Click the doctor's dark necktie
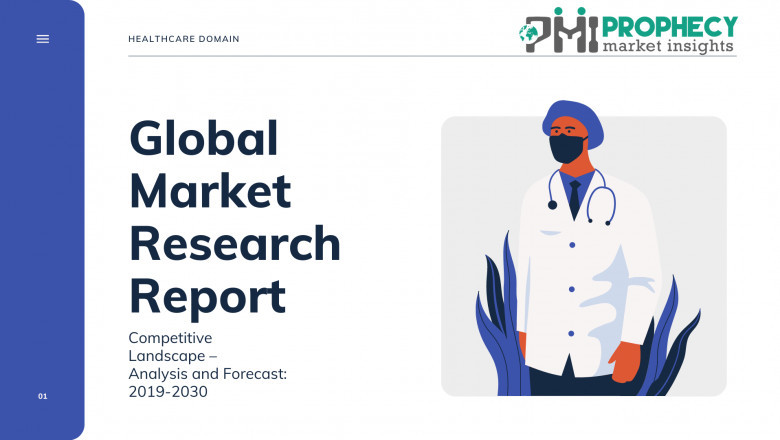Viewport: 780px width, 440px height. pos(575,197)
